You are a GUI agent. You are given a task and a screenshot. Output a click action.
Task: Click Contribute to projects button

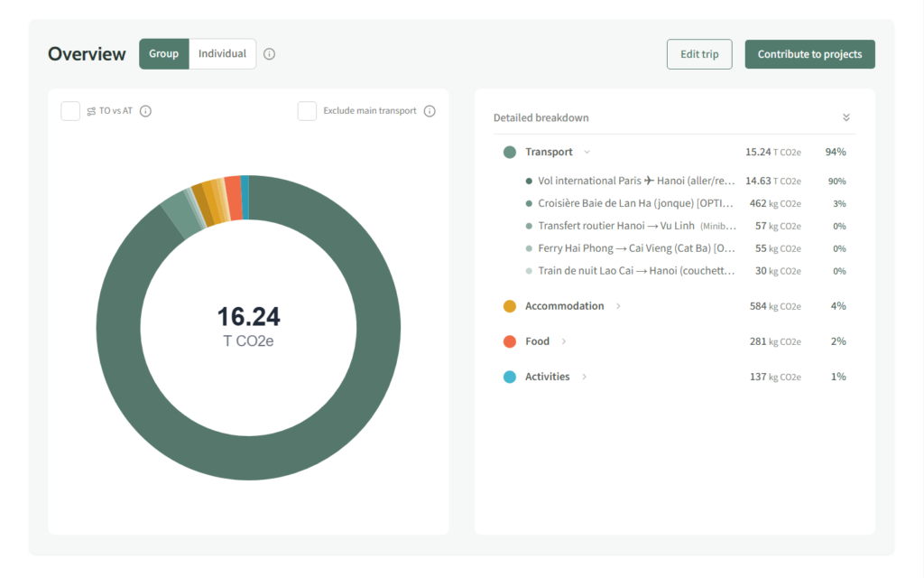point(809,54)
